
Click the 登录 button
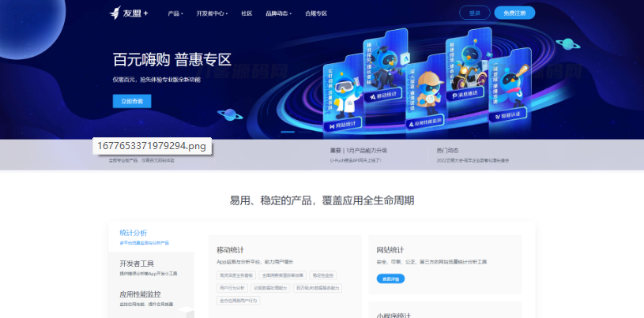pyautogui.click(x=474, y=13)
